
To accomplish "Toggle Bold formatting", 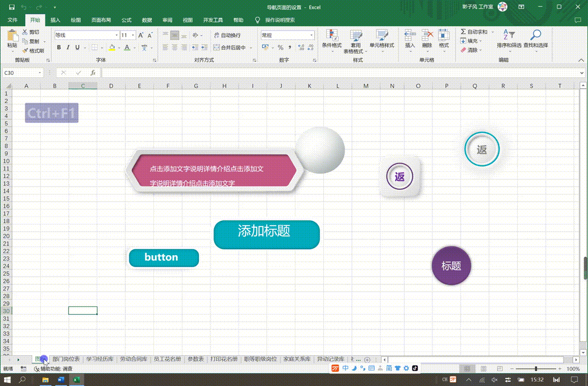I will pyautogui.click(x=59, y=47).
